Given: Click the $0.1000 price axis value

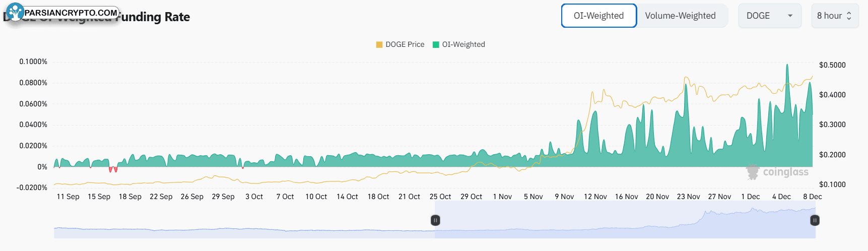Looking at the screenshot, I should pyautogui.click(x=832, y=184).
